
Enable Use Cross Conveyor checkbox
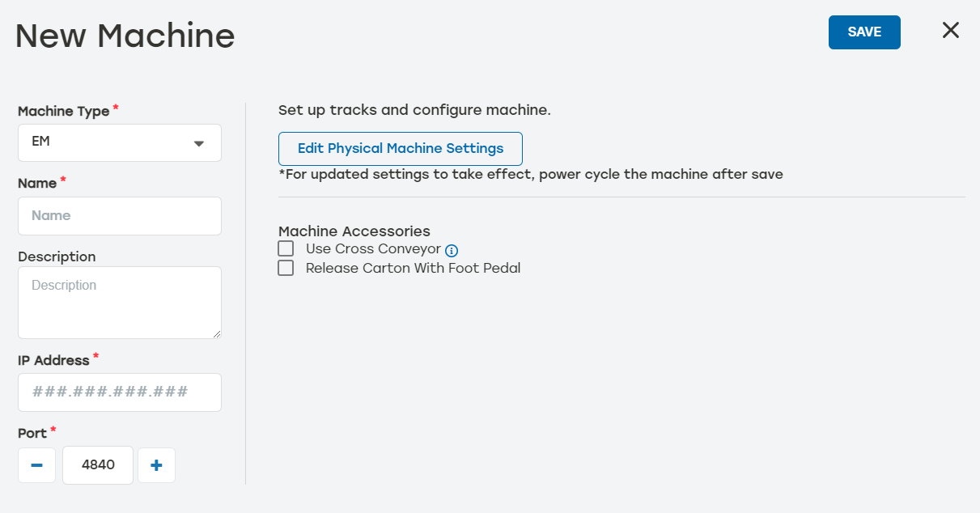tap(286, 248)
